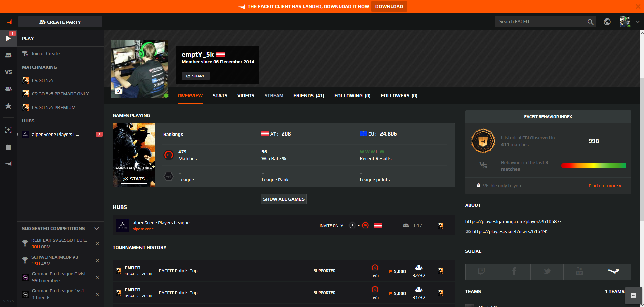Screen dimensions: 644x307
Task: Dismiss the SCHWEINEAIMCUP #3 suggestion
Action: (x=97, y=261)
